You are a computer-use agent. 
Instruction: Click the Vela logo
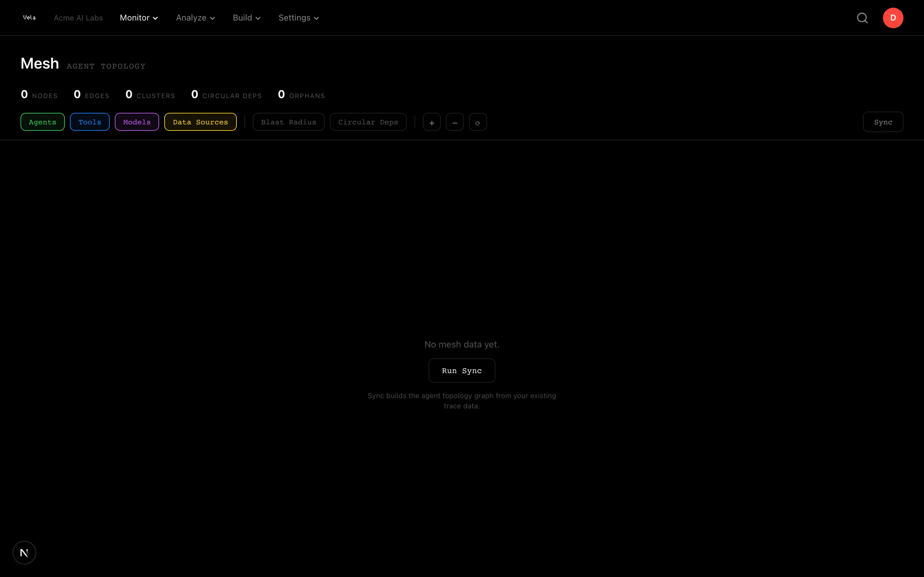[30, 18]
